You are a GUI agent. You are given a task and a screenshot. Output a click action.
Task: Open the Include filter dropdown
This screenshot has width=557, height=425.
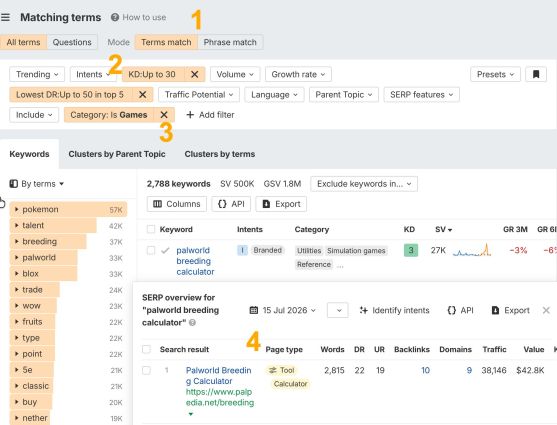[34, 115]
